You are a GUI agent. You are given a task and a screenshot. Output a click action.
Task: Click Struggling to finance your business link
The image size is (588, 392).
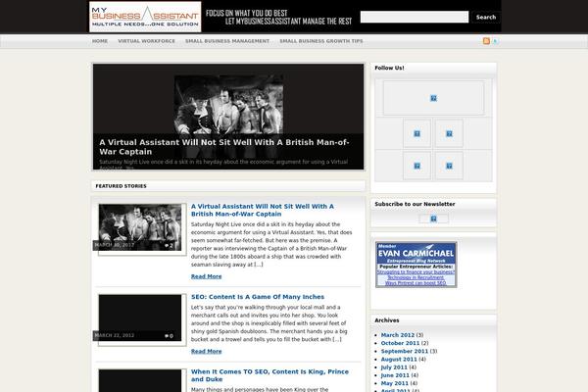pyautogui.click(x=416, y=272)
